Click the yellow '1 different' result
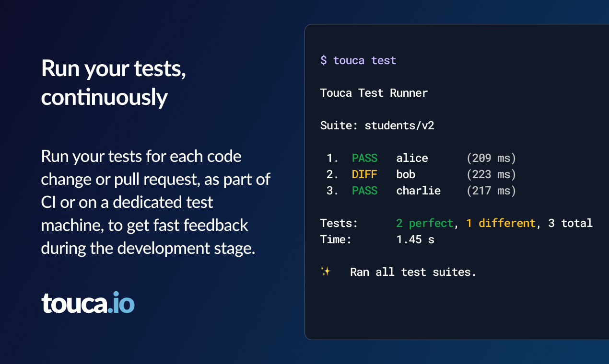Image resolution: width=609 pixels, height=364 pixels. (x=501, y=223)
